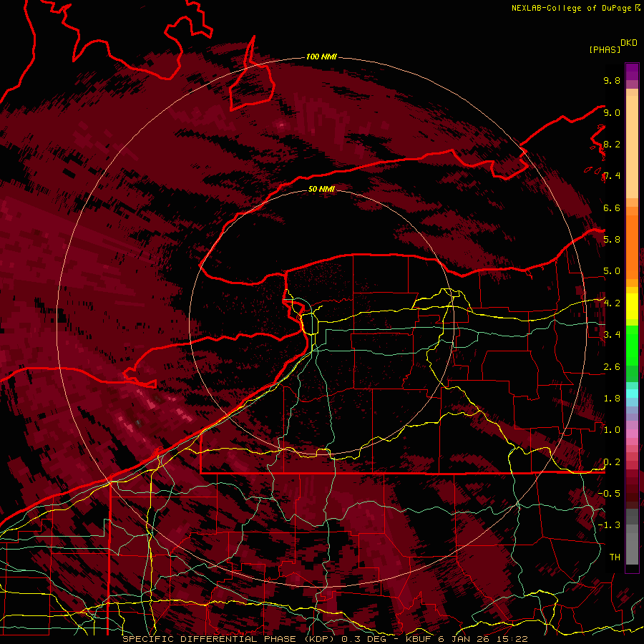Image resolution: width=644 pixels, height=644 pixels.
Task: Click the 'DKD' label above the color bar
Action: [x=629, y=43]
